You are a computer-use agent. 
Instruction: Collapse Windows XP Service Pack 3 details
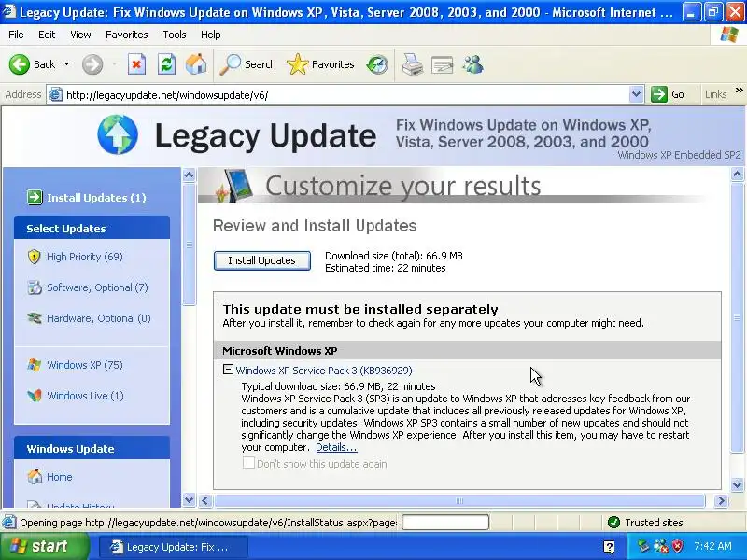[x=228, y=369]
